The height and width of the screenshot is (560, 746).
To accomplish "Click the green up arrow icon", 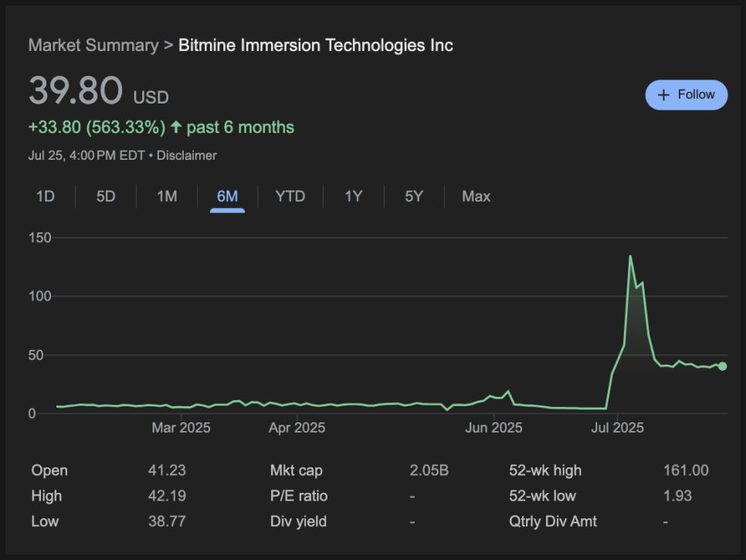I will 176,127.
